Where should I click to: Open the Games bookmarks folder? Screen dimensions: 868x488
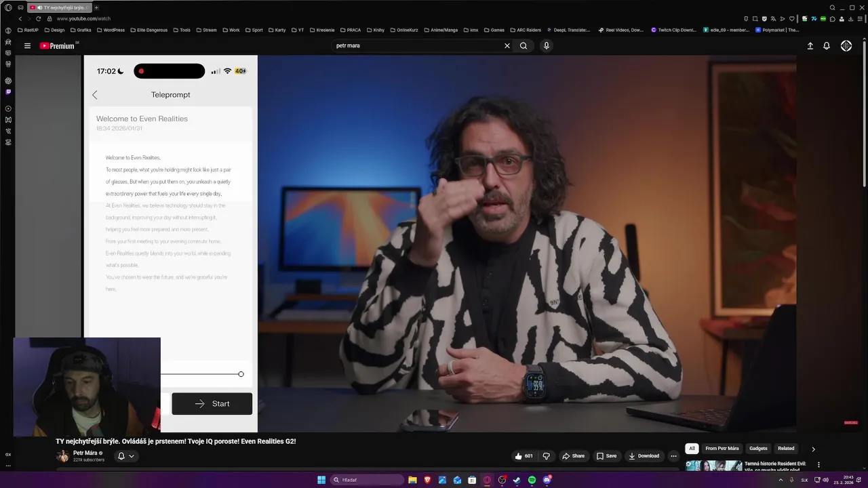(494, 30)
